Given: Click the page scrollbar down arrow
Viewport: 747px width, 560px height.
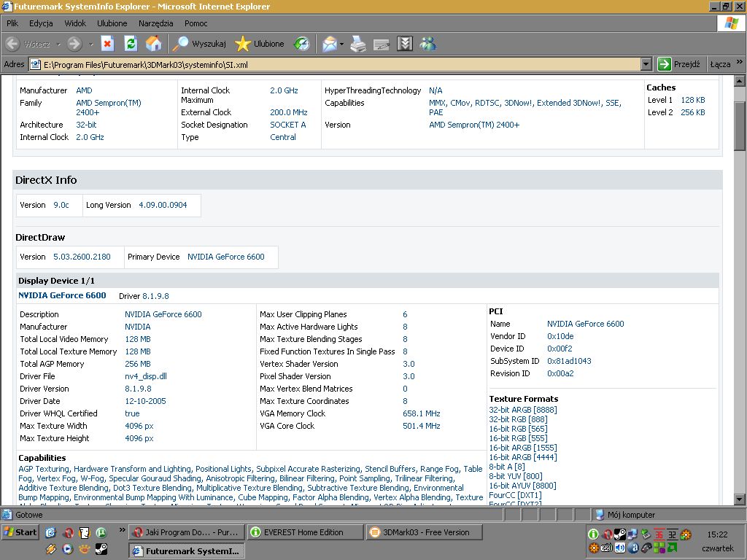Looking at the screenshot, I should 740,499.
